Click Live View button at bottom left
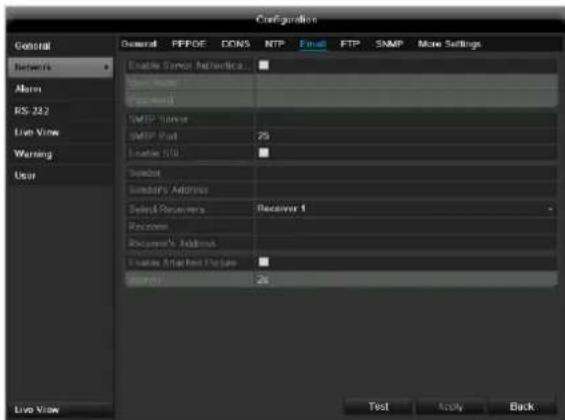The height and width of the screenshot is (420, 565). coord(60,410)
